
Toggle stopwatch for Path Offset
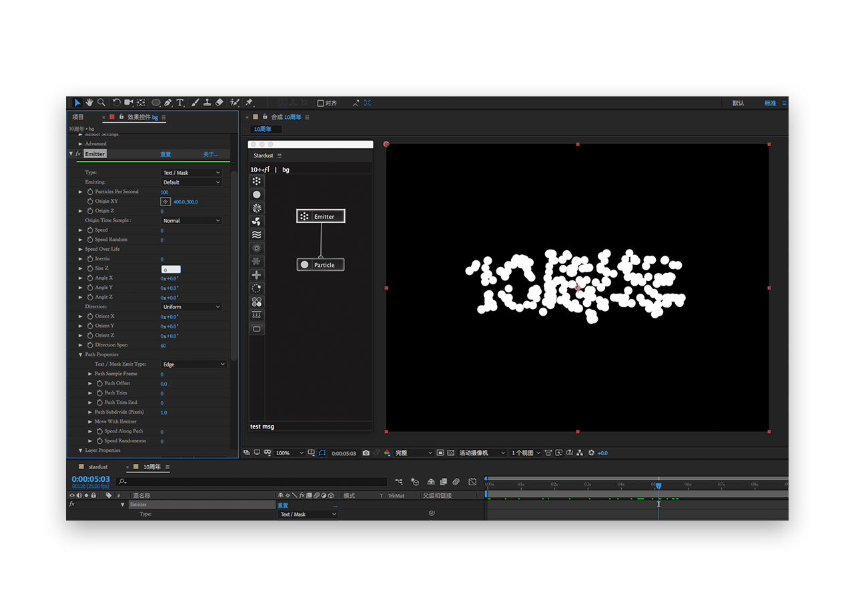tap(99, 383)
